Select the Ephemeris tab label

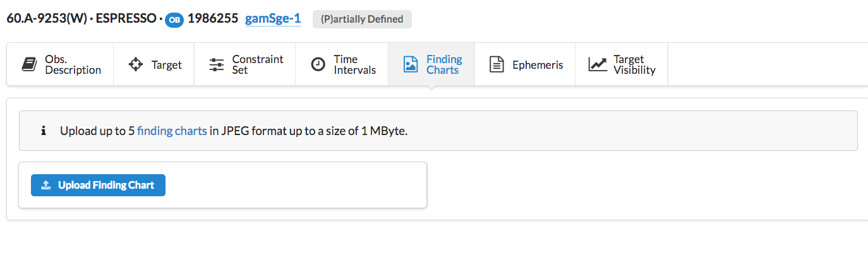pyautogui.click(x=538, y=64)
